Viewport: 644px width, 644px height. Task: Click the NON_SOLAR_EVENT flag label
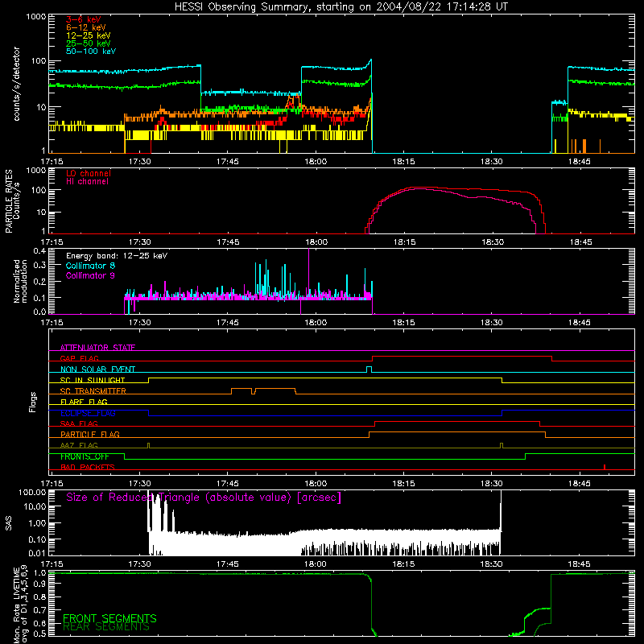coord(97,369)
